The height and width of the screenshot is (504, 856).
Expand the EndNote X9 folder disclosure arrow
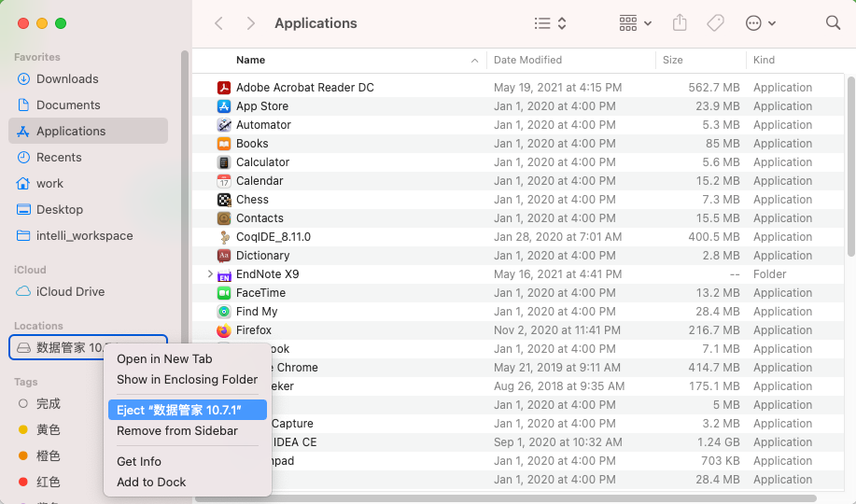pyautogui.click(x=210, y=274)
